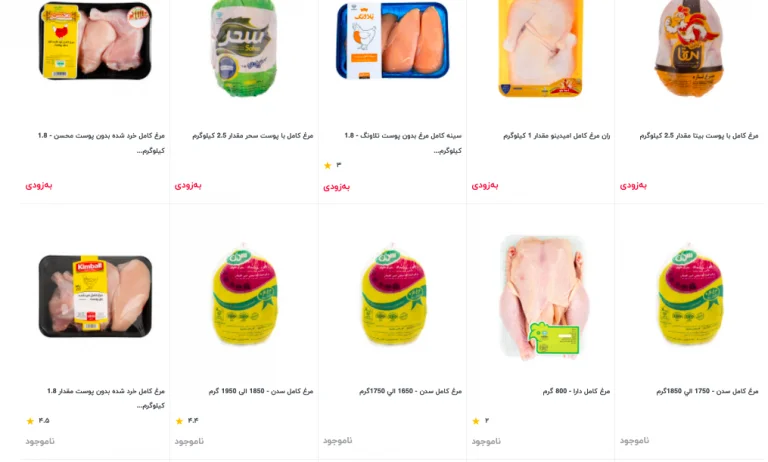This screenshot has height=462, width=768.
Task: Open Bita whole chicken with skin title
Action: [x=698, y=136]
